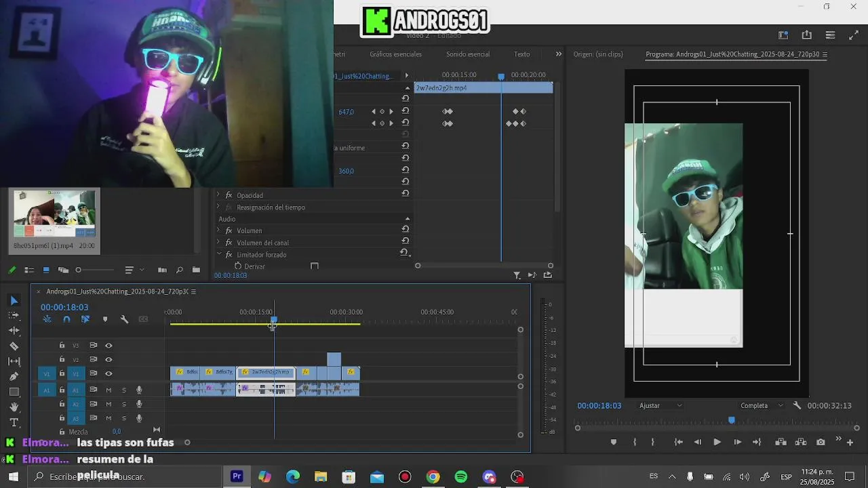Select the Track Select Forward tool
868x488 pixels.
coord(14,315)
